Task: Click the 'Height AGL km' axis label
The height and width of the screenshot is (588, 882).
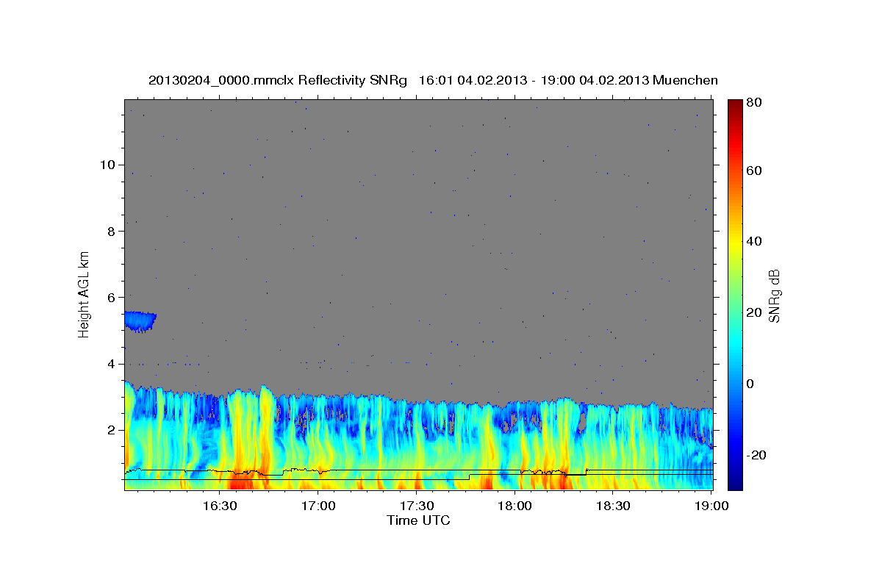Action: pyautogui.click(x=84, y=293)
